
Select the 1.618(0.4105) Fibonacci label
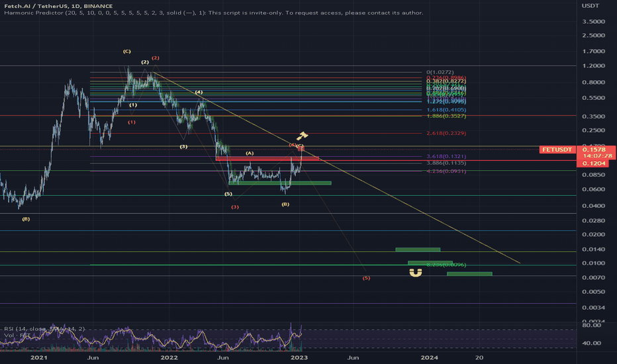446,110
